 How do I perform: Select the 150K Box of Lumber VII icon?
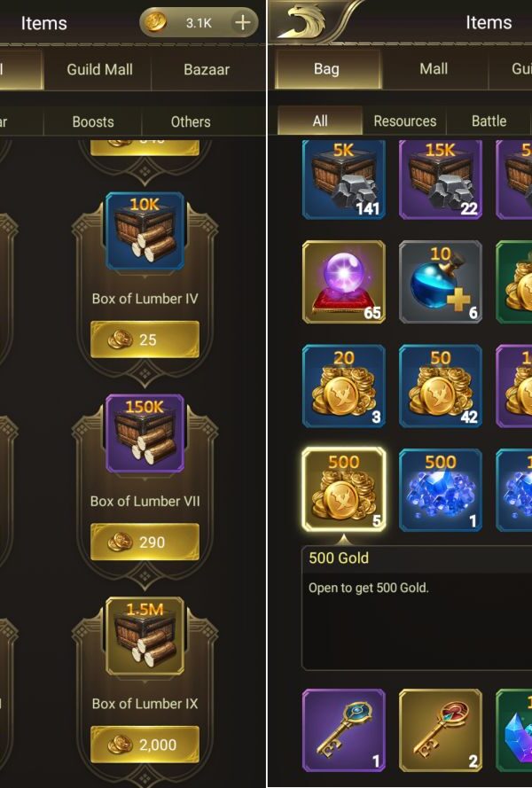(145, 433)
